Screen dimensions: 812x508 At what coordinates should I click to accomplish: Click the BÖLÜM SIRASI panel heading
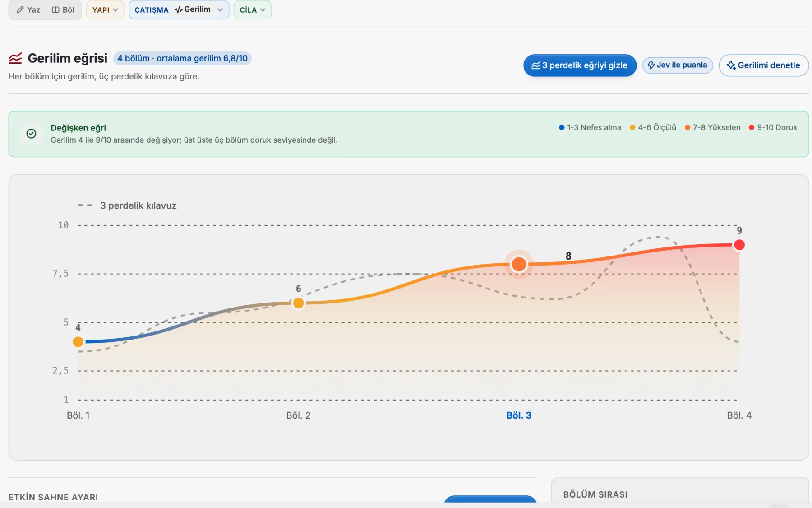(595, 494)
